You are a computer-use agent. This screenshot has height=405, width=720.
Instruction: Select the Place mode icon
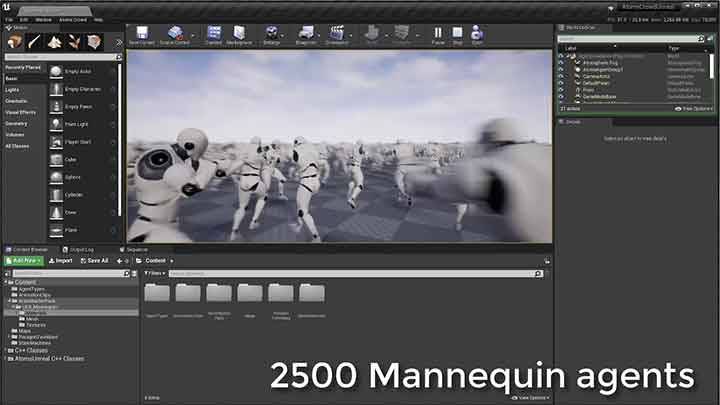click(15, 42)
